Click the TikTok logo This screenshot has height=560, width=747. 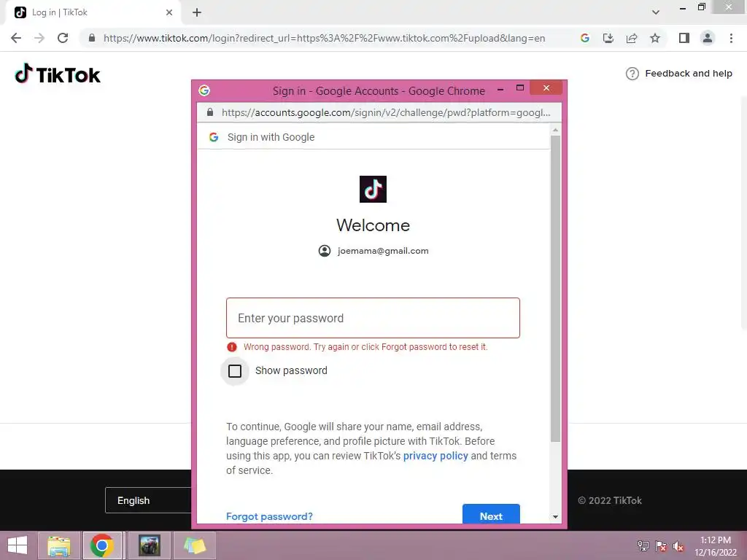coord(58,74)
